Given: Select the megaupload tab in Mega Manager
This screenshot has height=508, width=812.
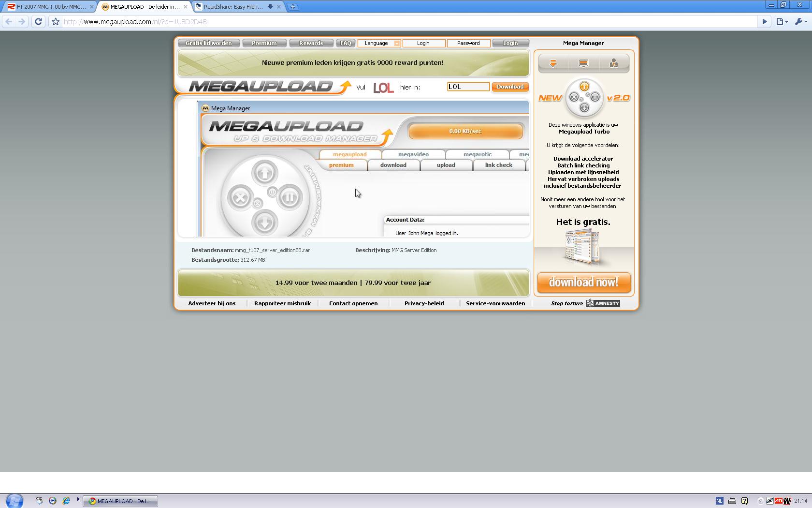Looking at the screenshot, I should (x=350, y=154).
